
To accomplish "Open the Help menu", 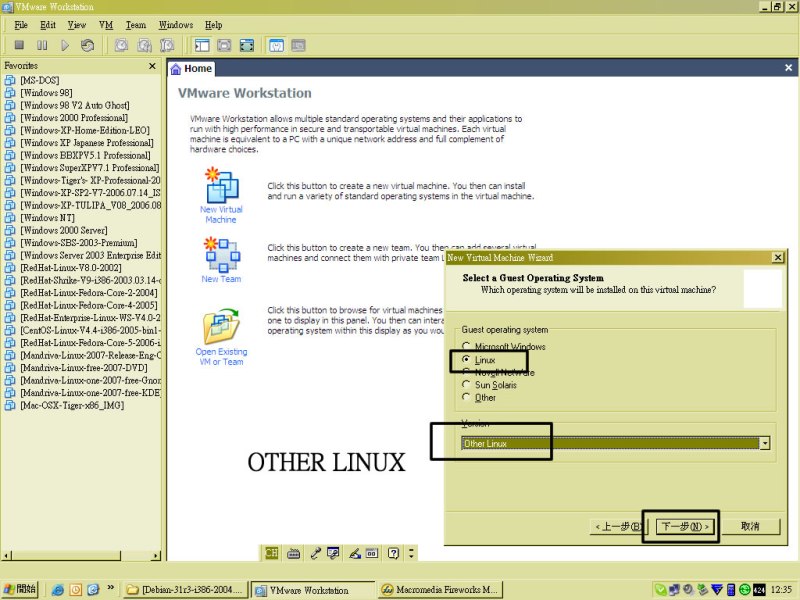I will click(213, 25).
